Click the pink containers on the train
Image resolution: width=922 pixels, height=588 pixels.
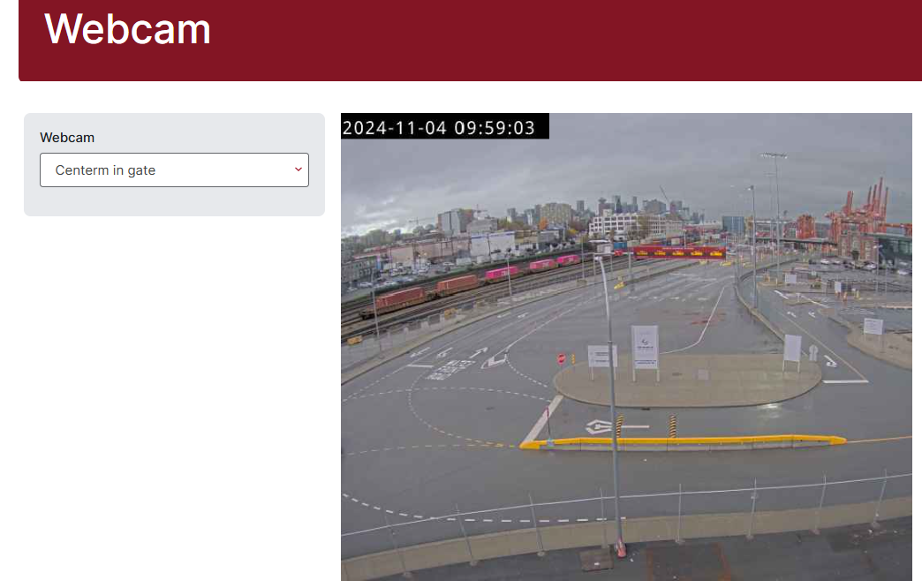(532, 267)
